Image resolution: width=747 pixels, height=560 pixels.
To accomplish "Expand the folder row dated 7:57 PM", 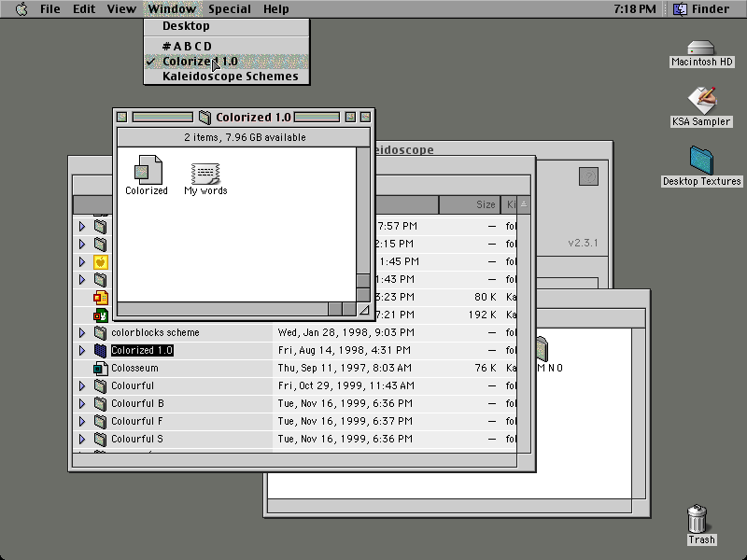I will pos(82,226).
